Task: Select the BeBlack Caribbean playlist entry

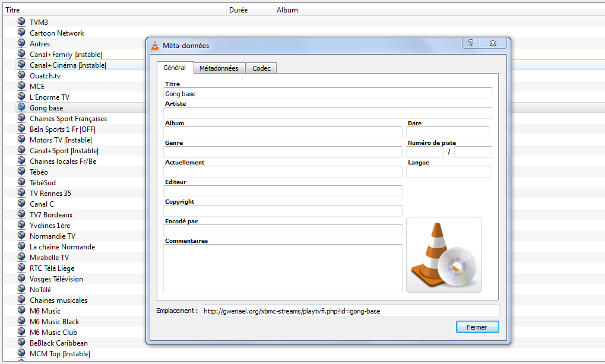Action: [x=59, y=343]
